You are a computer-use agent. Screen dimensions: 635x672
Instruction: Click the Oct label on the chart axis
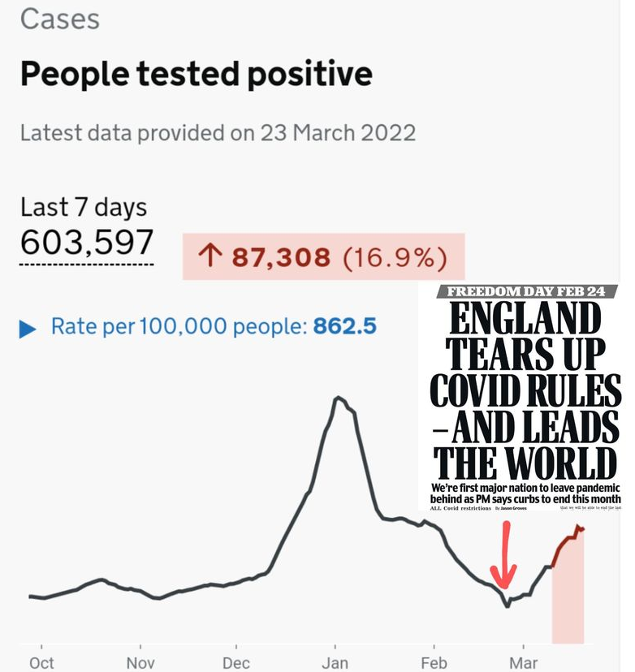click(x=41, y=662)
